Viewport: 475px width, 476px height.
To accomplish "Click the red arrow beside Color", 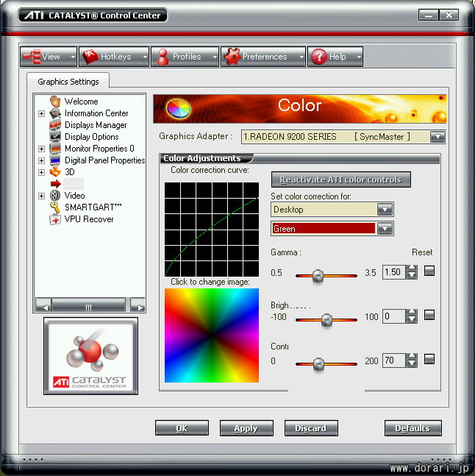I will [x=55, y=184].
